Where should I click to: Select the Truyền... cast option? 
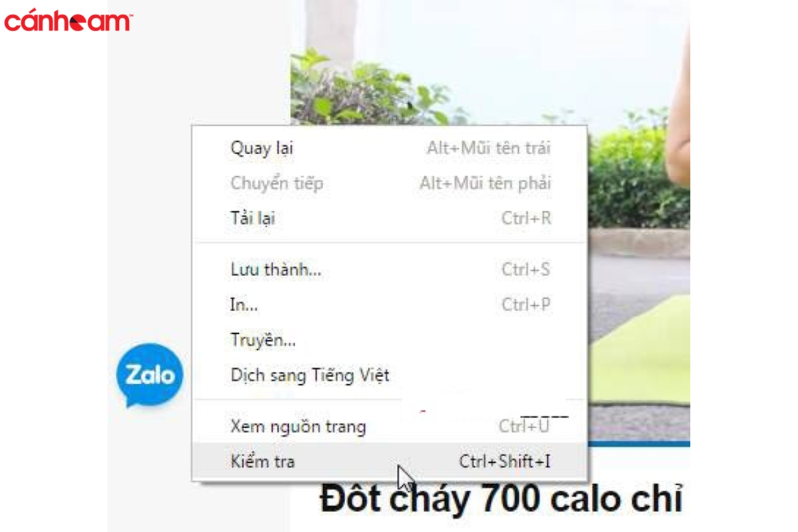pos(390,340)
